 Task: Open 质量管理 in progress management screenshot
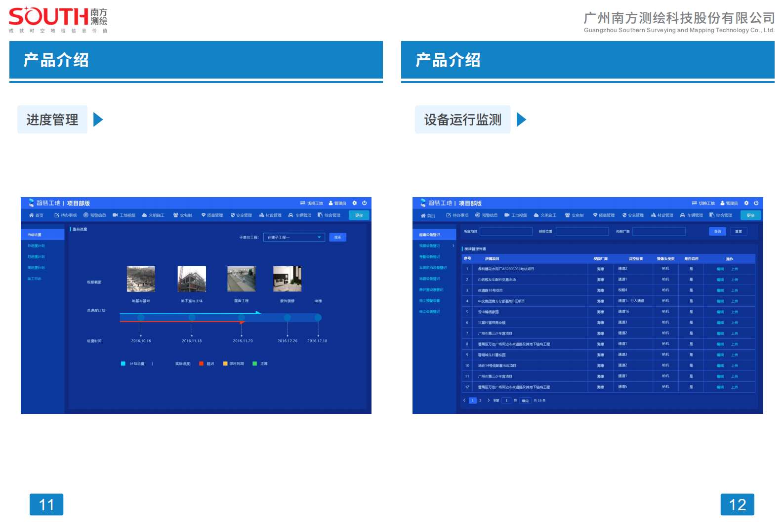tap(212, 215)
